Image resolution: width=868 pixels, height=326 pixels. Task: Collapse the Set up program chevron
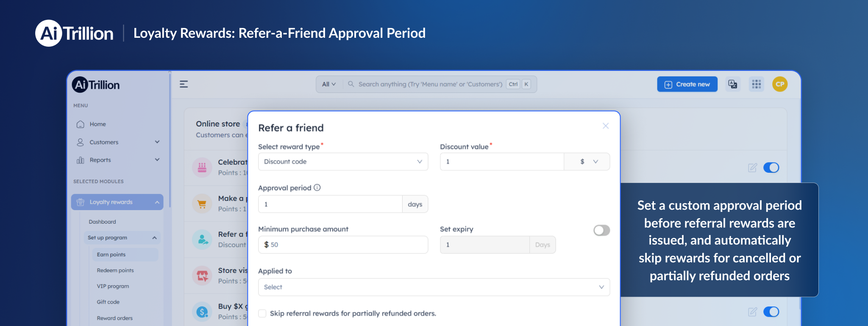click(155, 238)
